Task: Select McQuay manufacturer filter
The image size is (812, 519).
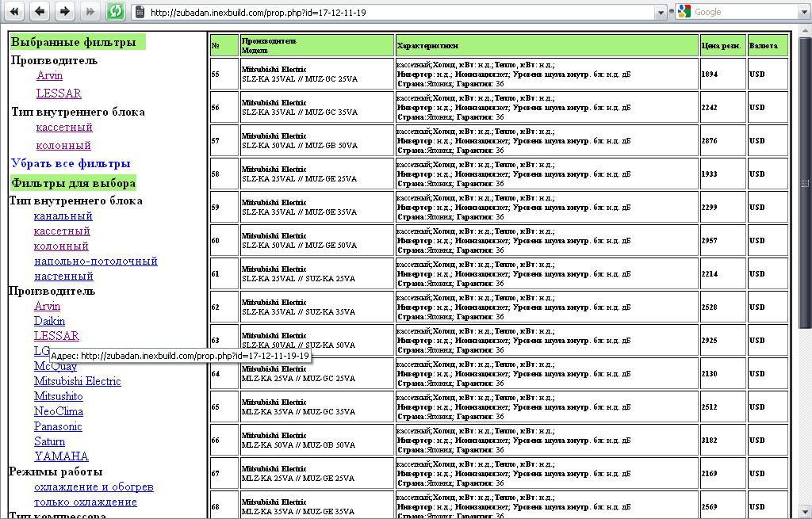Action: (56, 366)
